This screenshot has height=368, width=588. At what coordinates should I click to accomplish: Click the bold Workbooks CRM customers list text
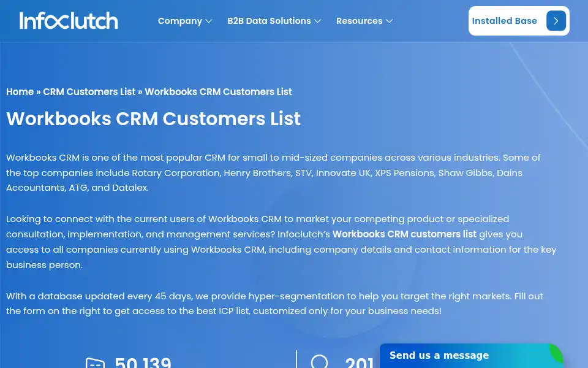(404, 234)
